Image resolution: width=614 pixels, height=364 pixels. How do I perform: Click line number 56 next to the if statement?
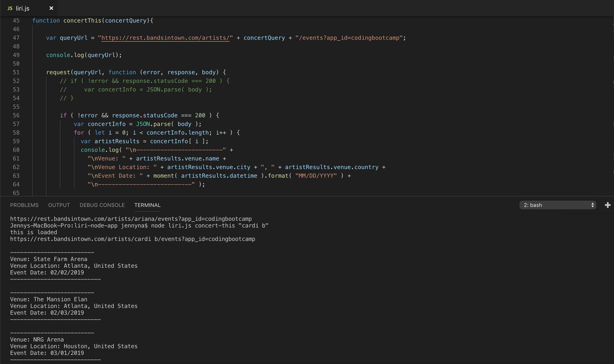pos(16,115)
